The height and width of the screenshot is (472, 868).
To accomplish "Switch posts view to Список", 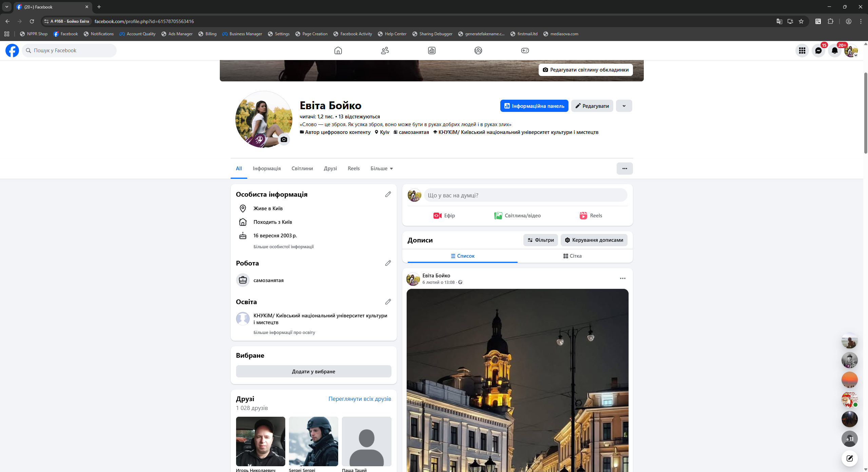I will [x=462, y=256].
